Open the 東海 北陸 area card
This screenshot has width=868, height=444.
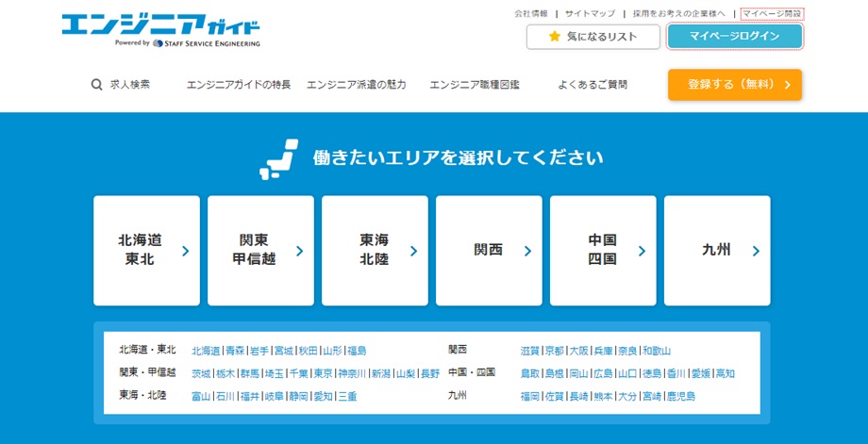(375, 251)
